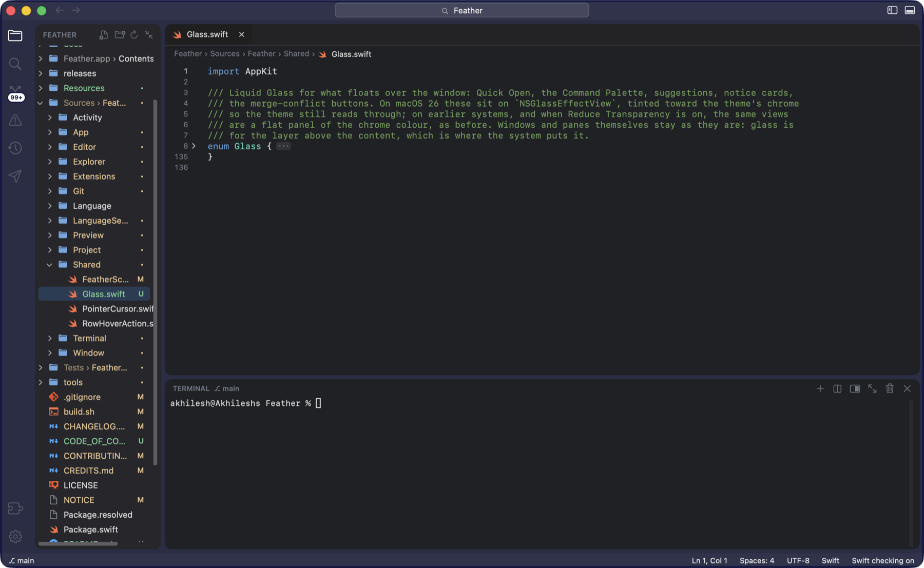Viewport: 924px width, 568px height.
Task: Create a new file in the FEATHER explorer
Action: point(104,35)
